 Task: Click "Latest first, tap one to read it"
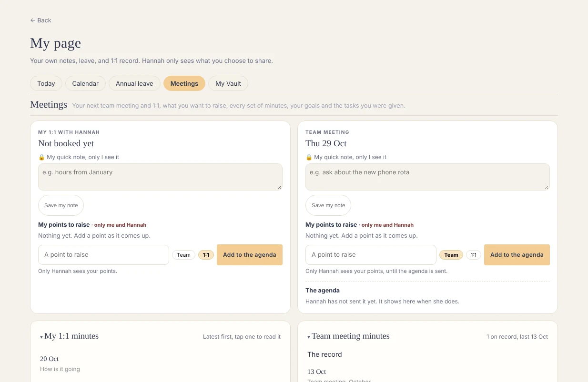coord(242,337)
